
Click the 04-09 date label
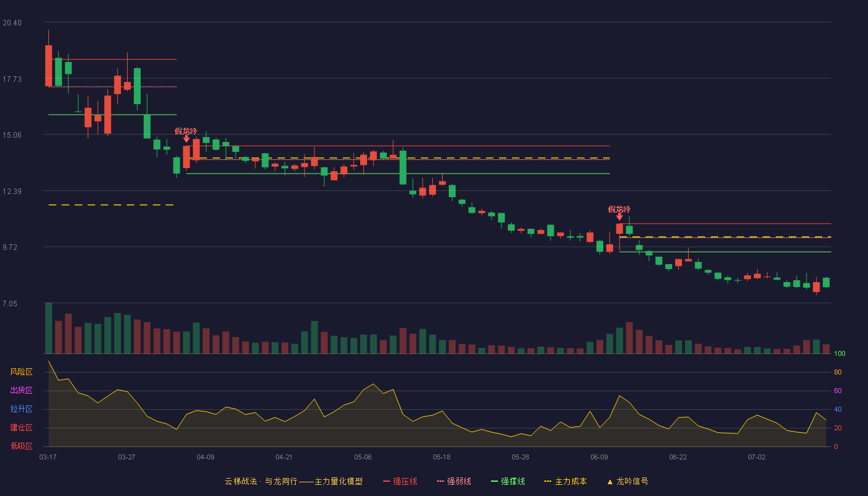click(x=205, y=457)
